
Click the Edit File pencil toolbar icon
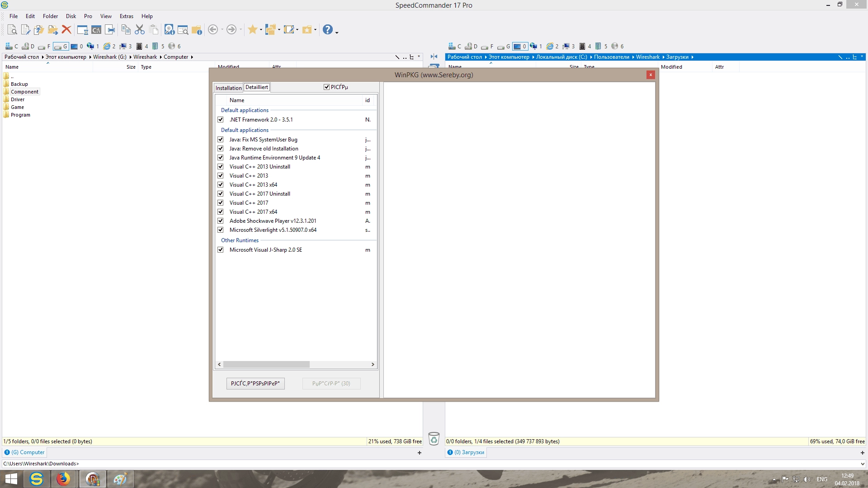coord(25,30)
